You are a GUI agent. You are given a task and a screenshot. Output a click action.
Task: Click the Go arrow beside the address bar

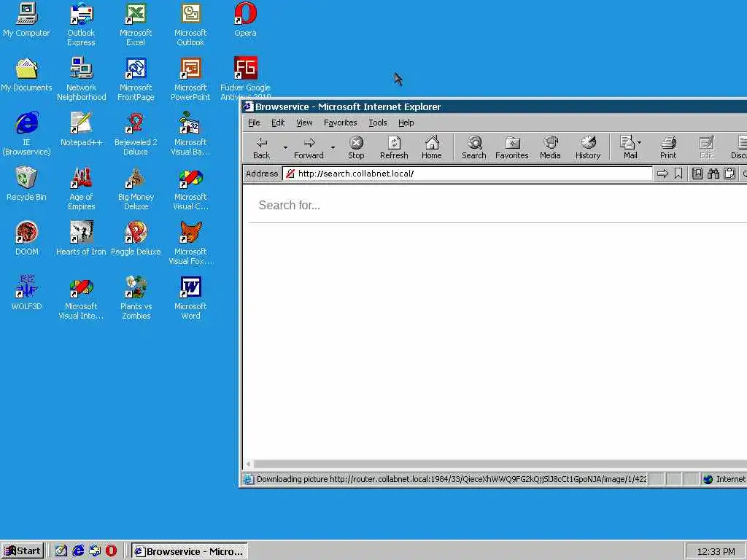click(x=662, y=174)
